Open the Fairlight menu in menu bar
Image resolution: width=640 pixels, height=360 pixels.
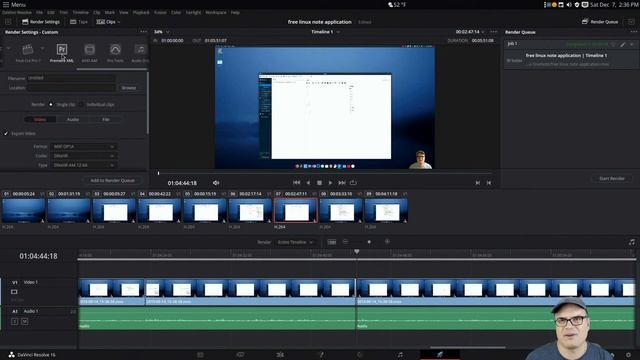[x=193, y=13]
